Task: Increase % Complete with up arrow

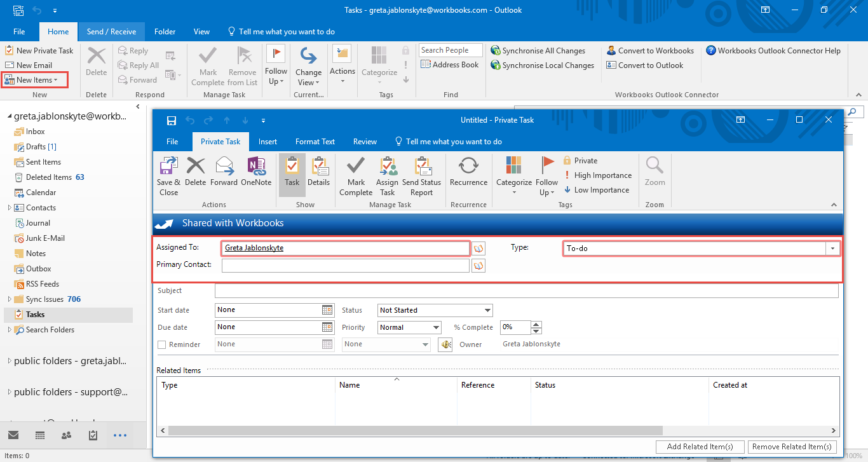Action: click(x=536, y=324)
